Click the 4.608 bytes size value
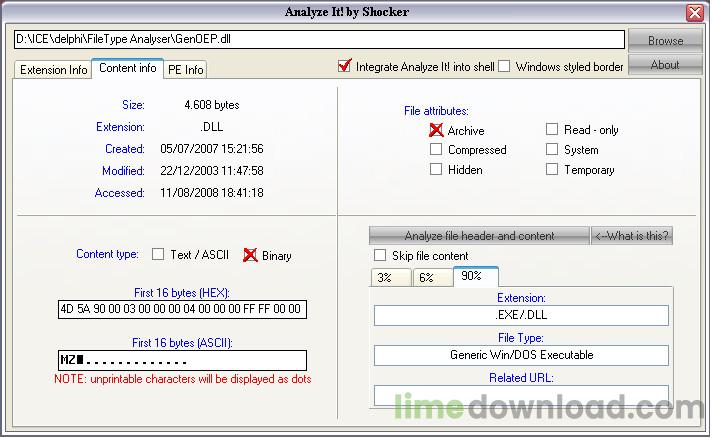Image resolution: width=712 pixels, height=438 pixels. (x=212, y=105)
